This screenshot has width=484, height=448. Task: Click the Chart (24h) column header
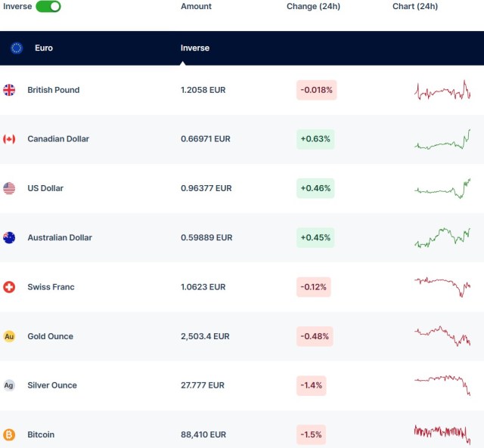coord(415,6)
